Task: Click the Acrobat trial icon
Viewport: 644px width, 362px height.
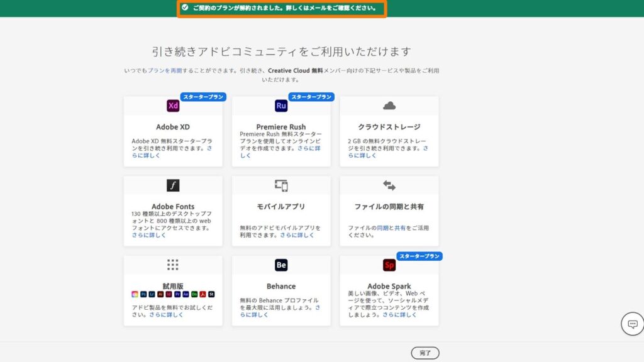Action: 203,294
